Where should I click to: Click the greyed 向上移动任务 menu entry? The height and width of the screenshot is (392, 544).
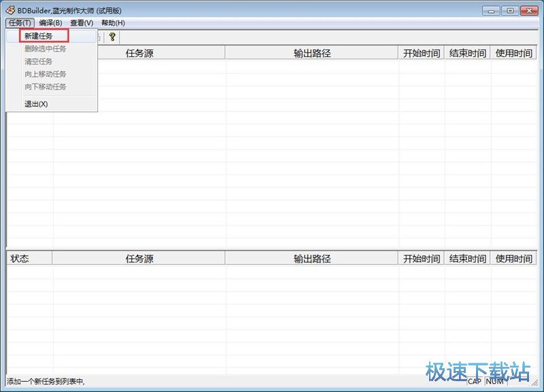(52, 74)
